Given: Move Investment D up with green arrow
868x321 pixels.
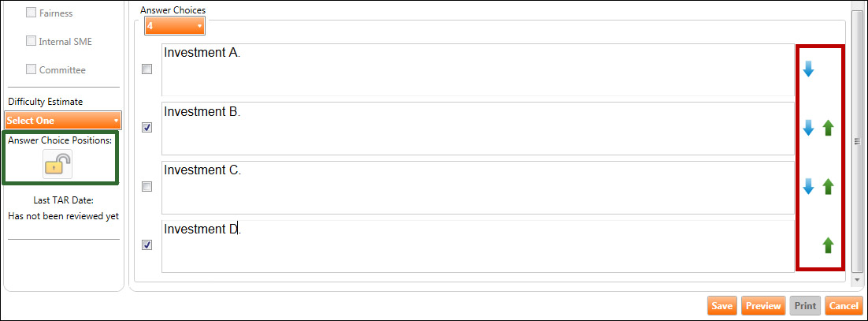Looking at the screenshot, I should coord(828,245).
